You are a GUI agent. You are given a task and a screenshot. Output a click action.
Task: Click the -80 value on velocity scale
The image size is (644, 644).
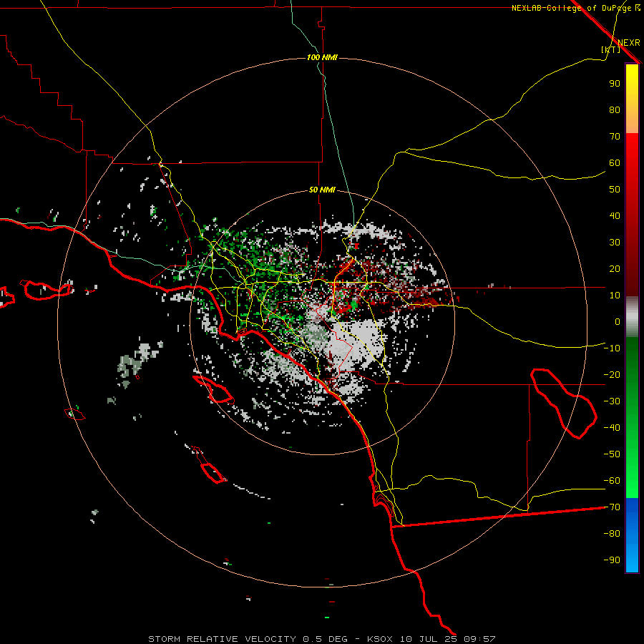coord(612,534)
